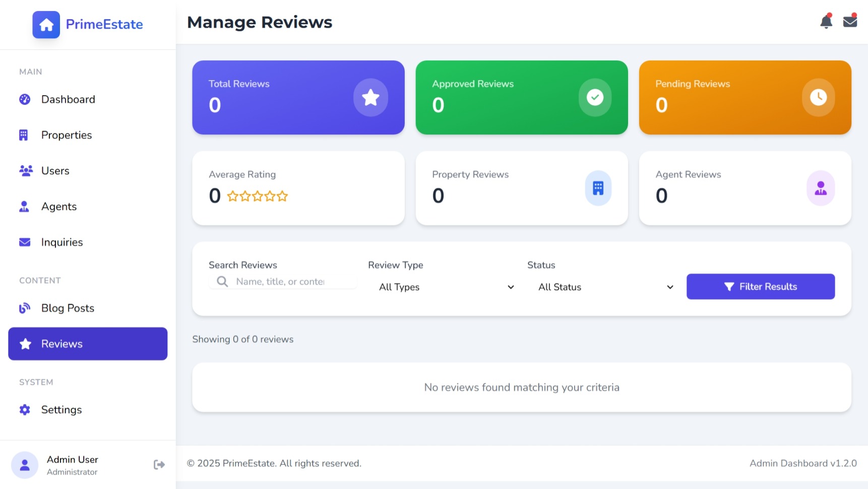
Task: Click the PrimeEstate home logo icon
Action: [46, 25]
